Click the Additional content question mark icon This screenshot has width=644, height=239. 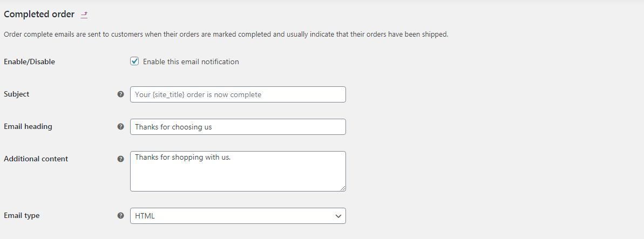[120, 159]
